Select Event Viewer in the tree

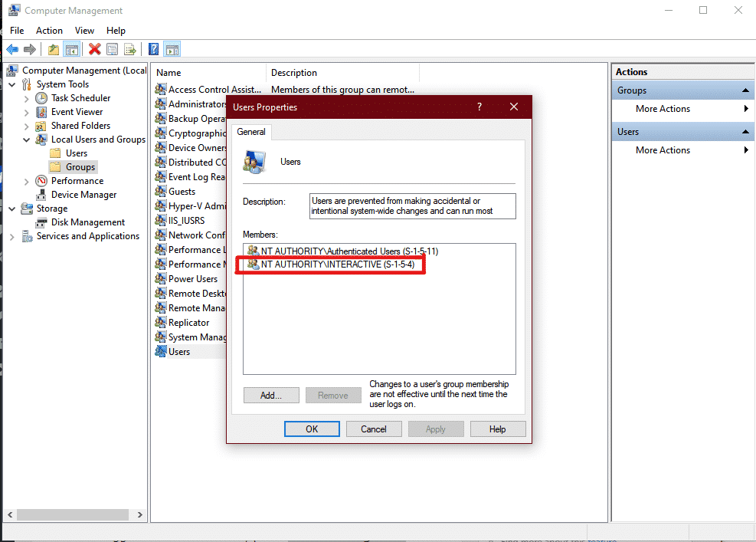(x=77, y=112)
